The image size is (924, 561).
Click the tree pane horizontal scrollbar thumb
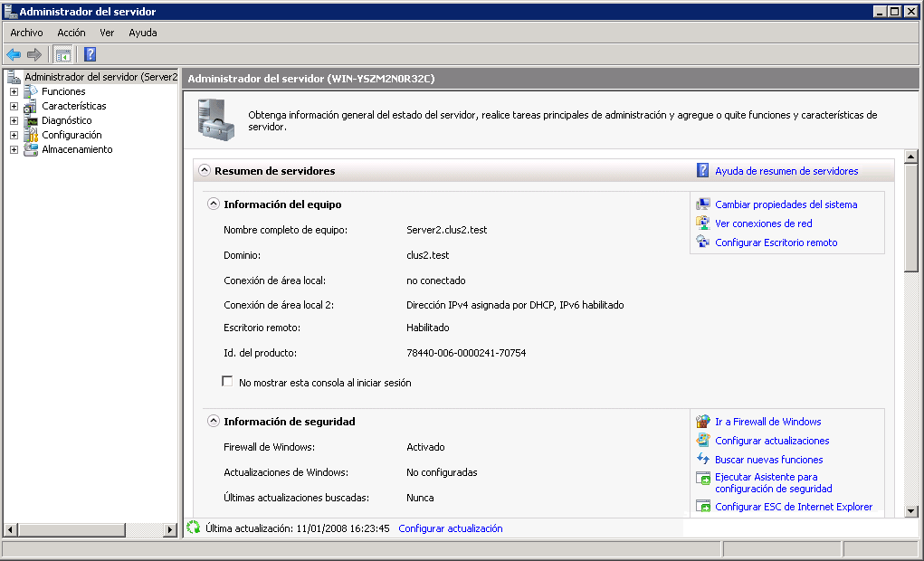coord(71,529)
